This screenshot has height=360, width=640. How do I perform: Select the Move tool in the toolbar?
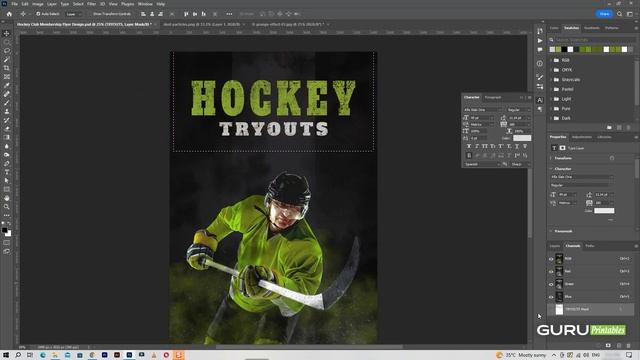tap(7, 33)
